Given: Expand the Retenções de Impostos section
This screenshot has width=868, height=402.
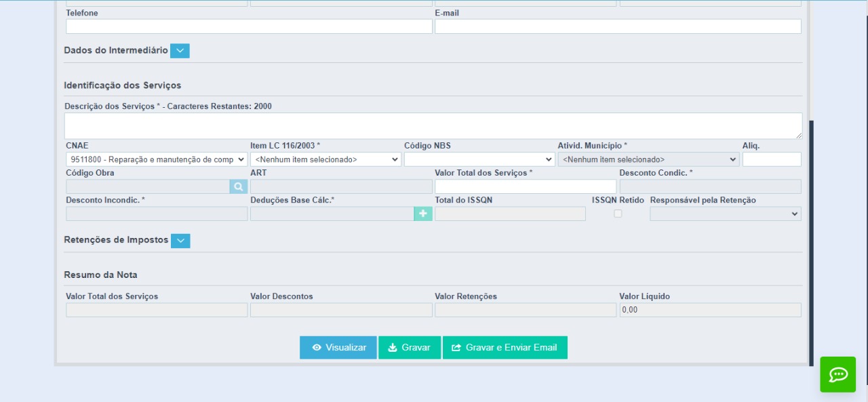Looking at the screenshot, I should pos(180,241).
